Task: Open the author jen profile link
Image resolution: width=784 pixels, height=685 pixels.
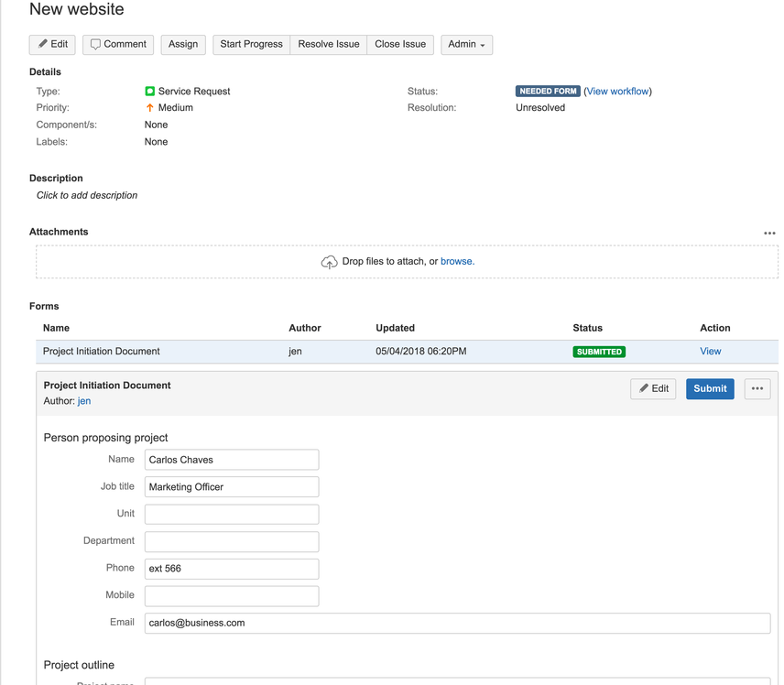Action: tap(84, 401)
